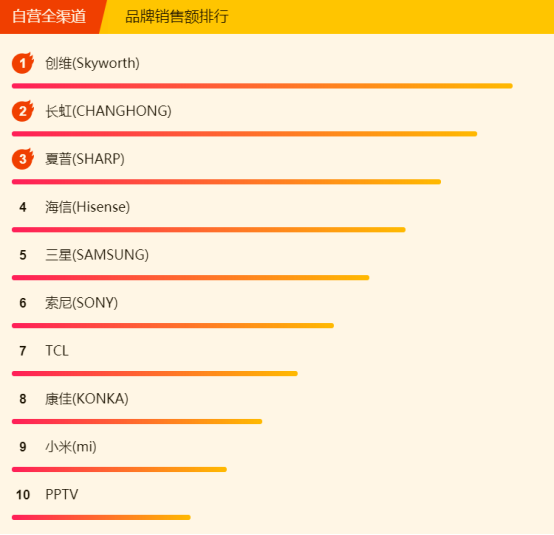Click the TCL sales progress bar

tap(155, 374)
